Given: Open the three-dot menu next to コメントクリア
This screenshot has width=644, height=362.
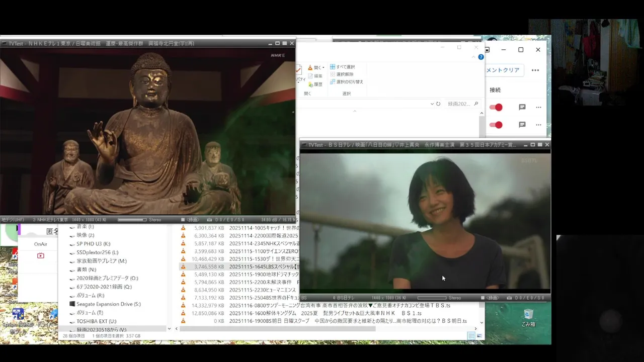Looking at the screenshot, I should [x=535, y=70].
